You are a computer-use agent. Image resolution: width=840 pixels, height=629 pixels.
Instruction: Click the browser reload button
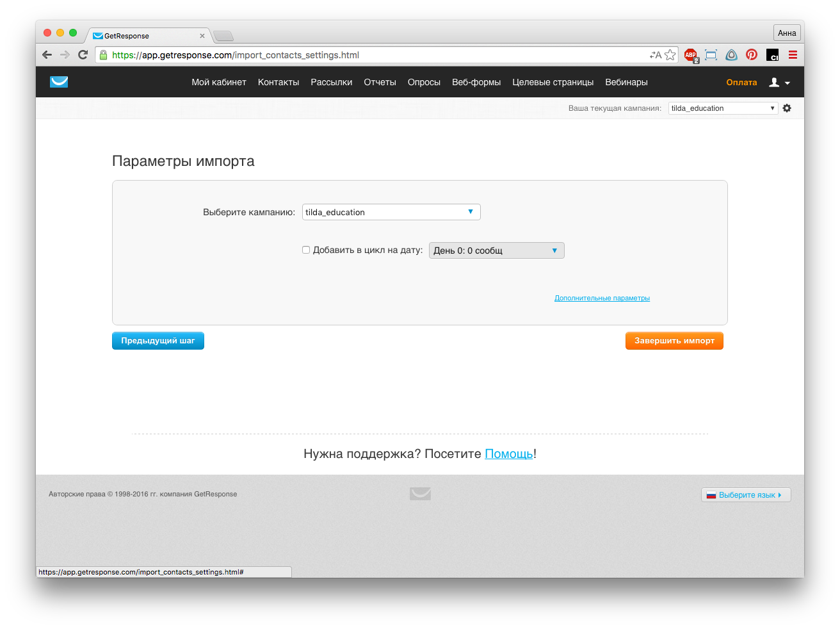point(83,55)
